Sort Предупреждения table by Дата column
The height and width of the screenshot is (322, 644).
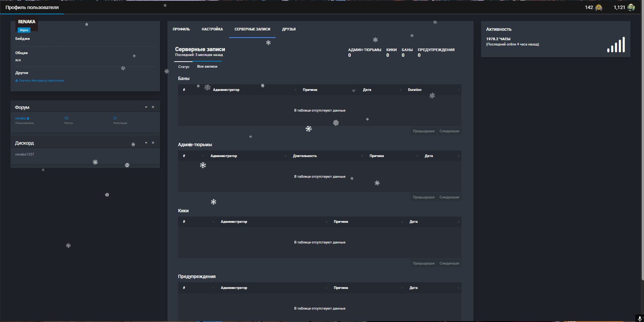(433, 288)
